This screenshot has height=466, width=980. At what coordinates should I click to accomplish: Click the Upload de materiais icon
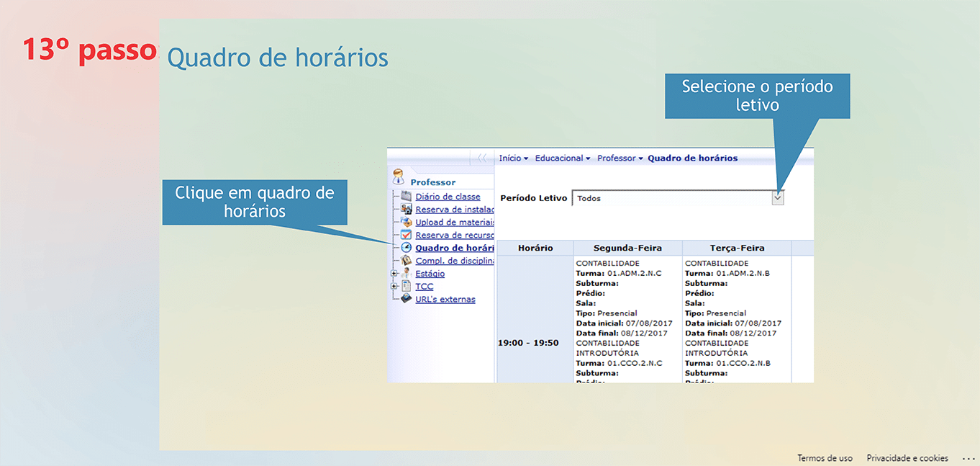pyautogui.click(x=407, y=223)
